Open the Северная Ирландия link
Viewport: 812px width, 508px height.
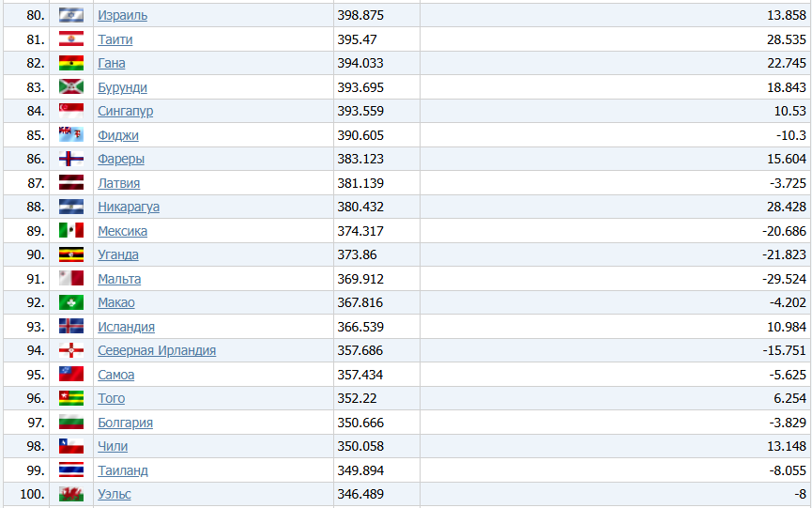coord(157,350)
